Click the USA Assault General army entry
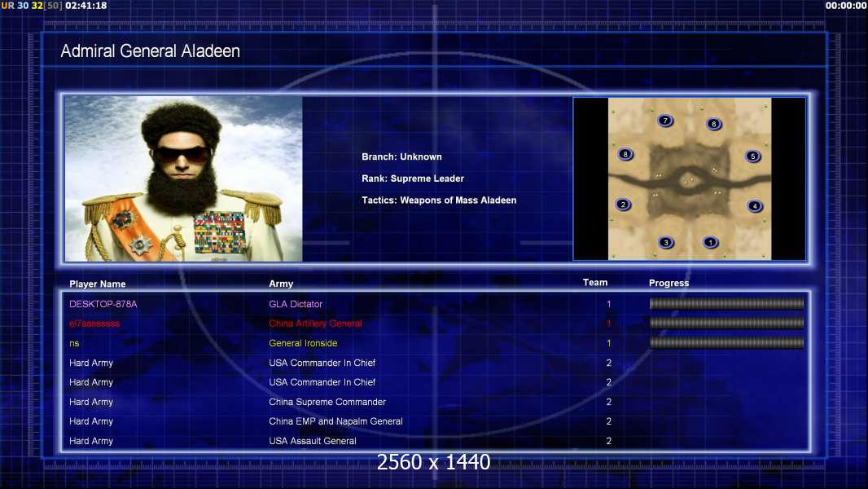Screen dimensions: 868x489 [x=313, y=441]
